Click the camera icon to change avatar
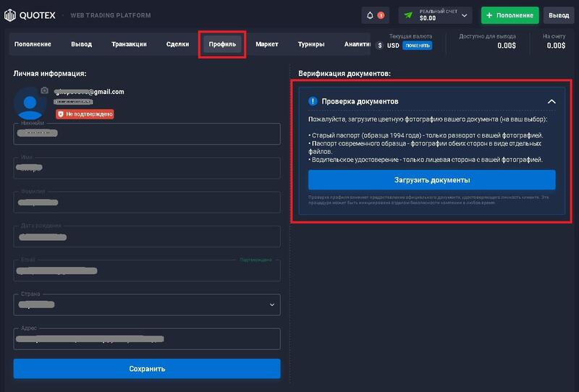This screenshot has width=579, height=392. point(45,90)
